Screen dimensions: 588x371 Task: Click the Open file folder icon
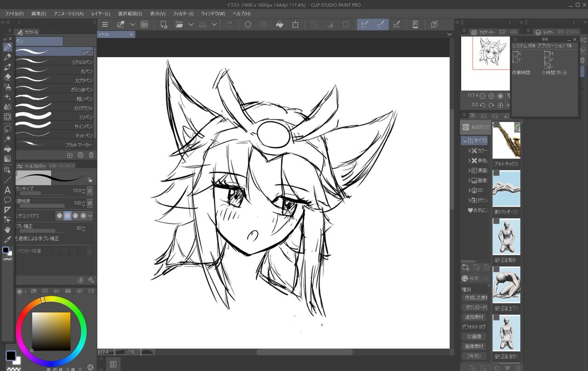coord(179,24)
